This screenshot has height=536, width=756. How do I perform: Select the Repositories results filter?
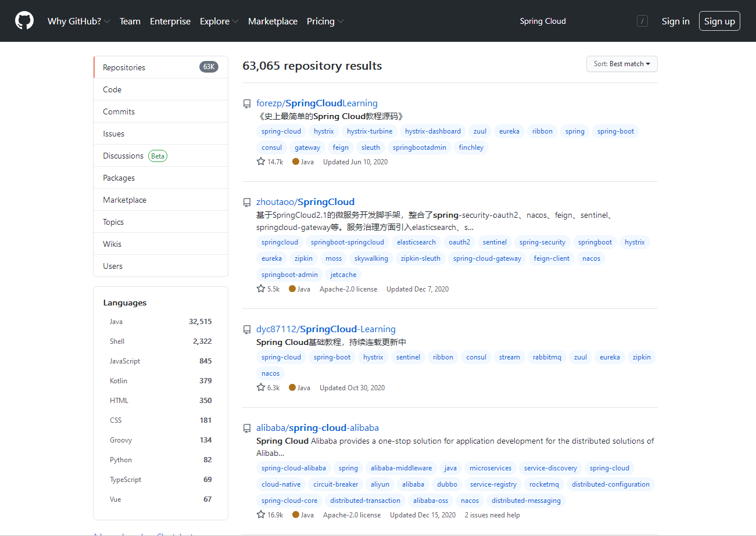coord(160,67)
